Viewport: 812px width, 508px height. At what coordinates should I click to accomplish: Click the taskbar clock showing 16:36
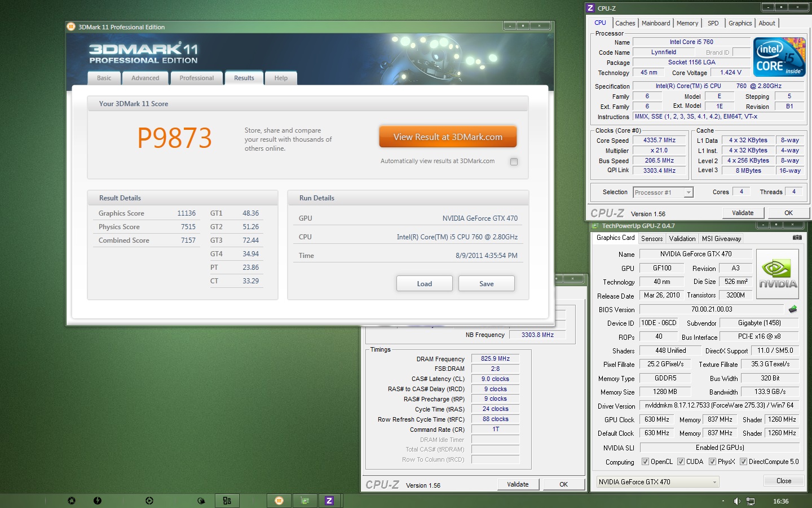[x=780, y=501]
